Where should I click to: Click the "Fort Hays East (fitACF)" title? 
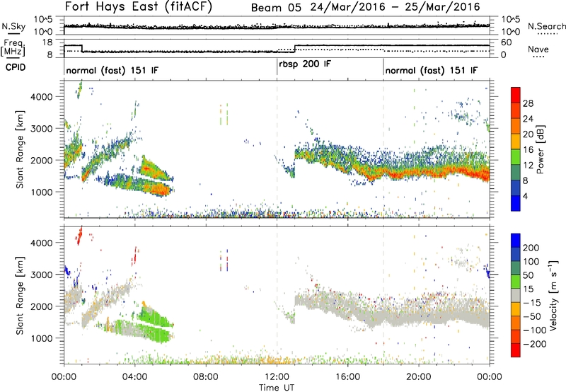tap(139, 7)
